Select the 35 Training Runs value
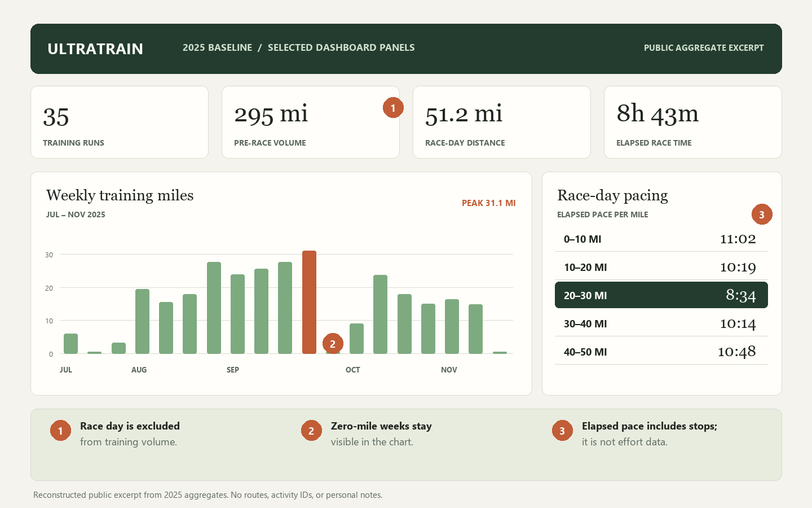This screenshot has height=508, width=812. (56, 117)
